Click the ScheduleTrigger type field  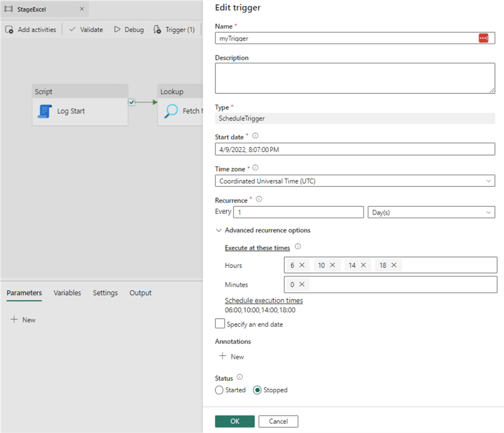coord(355,118)
